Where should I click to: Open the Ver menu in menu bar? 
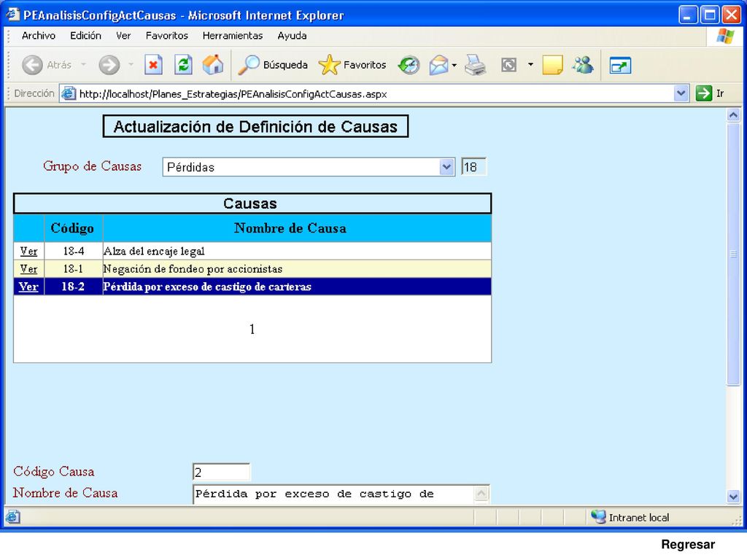pos(123,36)
